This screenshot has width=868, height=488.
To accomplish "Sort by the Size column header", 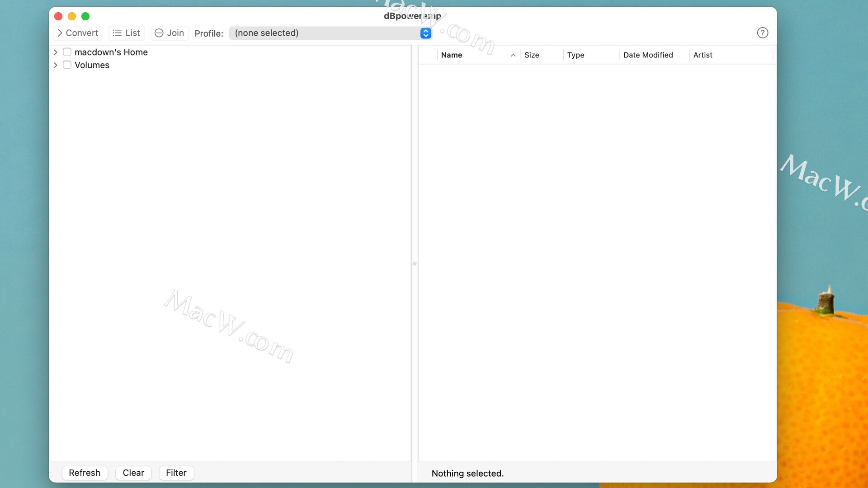I will point(542,55).
